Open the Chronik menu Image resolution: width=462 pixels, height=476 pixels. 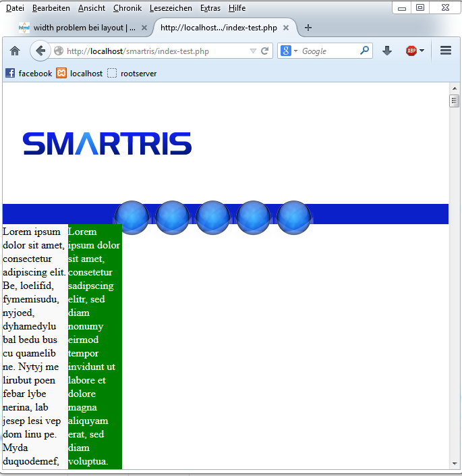pyautogui.click(x=127, y=8)
